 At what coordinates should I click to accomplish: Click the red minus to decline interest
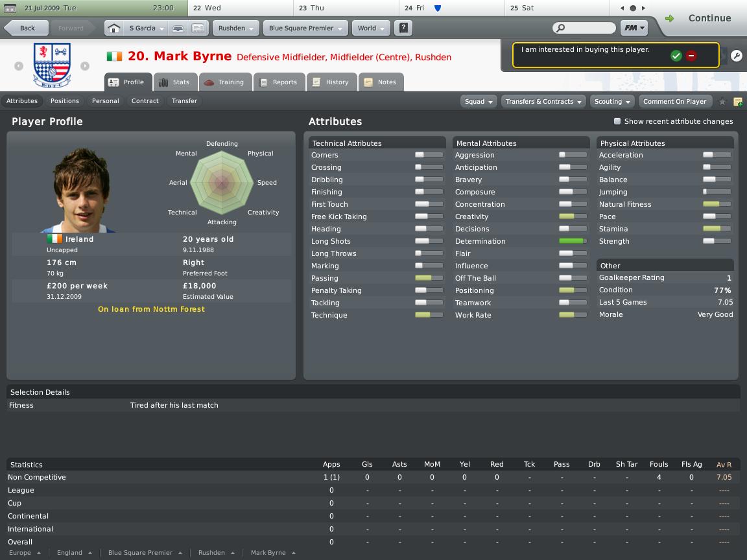(x=691, y=56)
